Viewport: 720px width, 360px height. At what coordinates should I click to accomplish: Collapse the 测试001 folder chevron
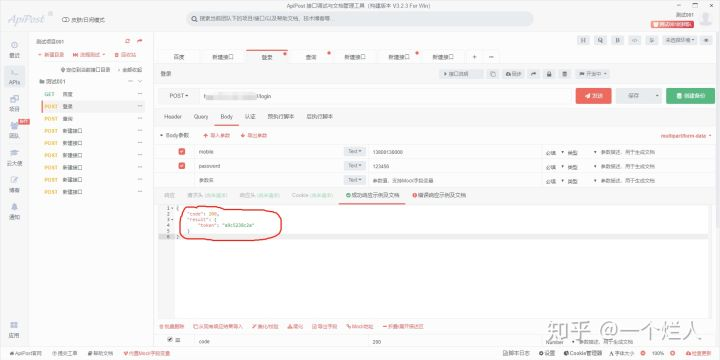click(140, 81)
